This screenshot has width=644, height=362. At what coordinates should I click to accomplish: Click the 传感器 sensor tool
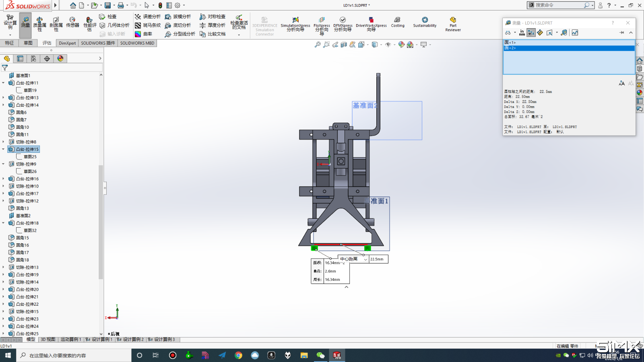(72, 22)
